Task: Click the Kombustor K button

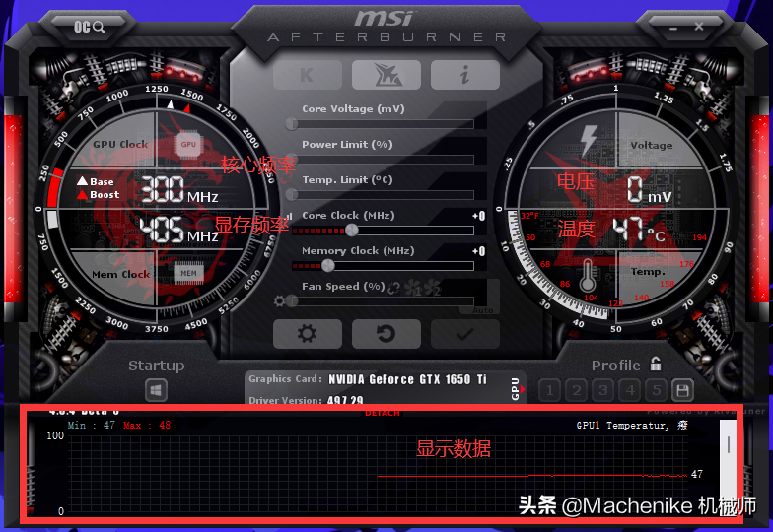Action: (307, 75)
